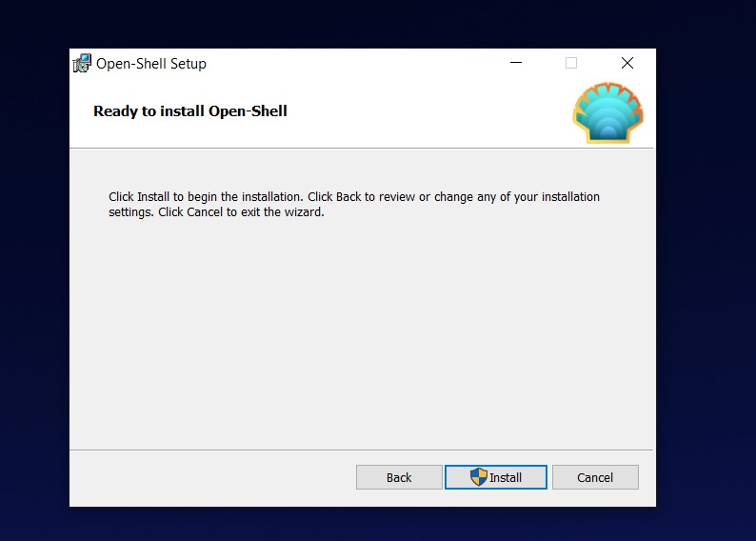
Task: Click the Install button with shield
Action: coord(496,477)
